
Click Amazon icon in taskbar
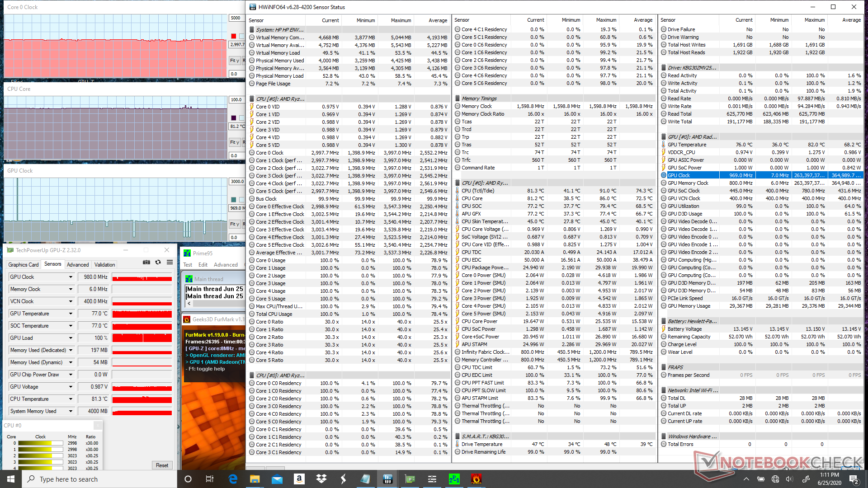tap(299, 479)
